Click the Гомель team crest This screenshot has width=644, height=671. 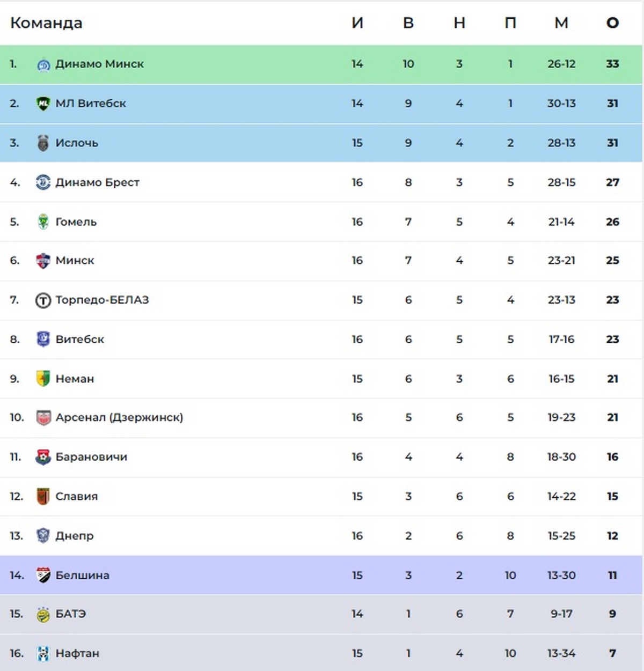(43, 222)
